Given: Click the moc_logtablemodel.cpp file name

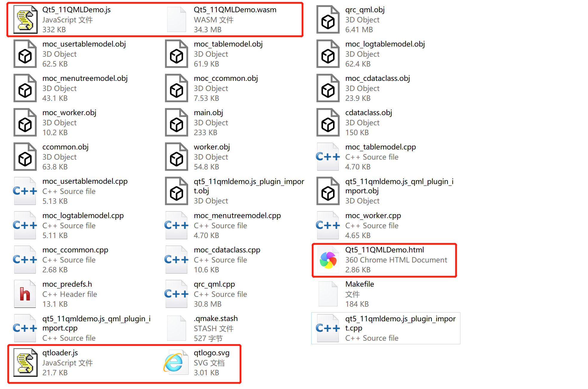Looking at the screenshot, I should click(x=83, y=215).
